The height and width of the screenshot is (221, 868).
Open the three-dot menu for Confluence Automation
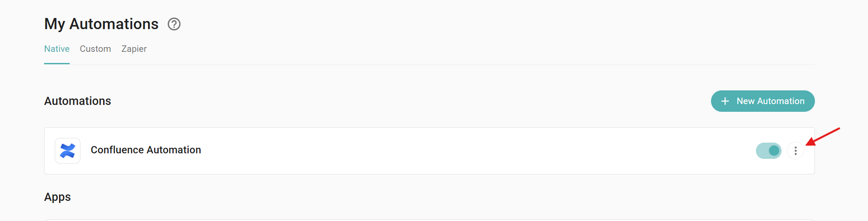tap(795, 151)
